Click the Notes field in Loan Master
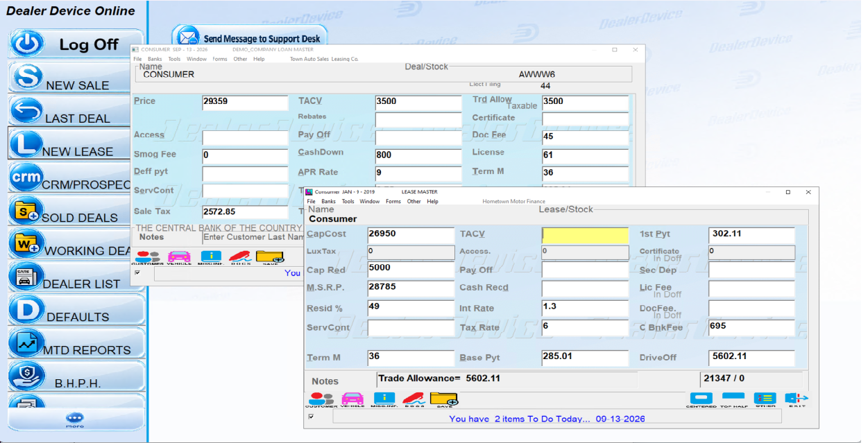The image size is (868, 443). (x=253, y=237)
